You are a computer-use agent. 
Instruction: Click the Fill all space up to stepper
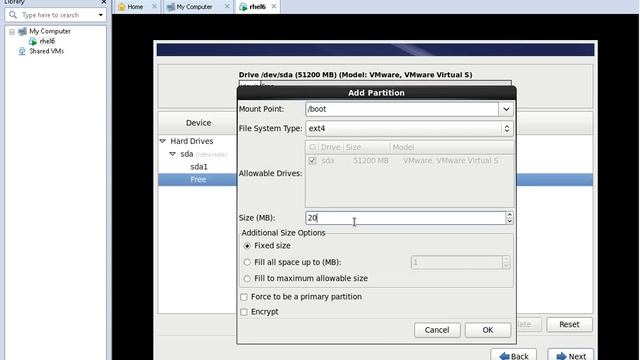pos(506,262)
